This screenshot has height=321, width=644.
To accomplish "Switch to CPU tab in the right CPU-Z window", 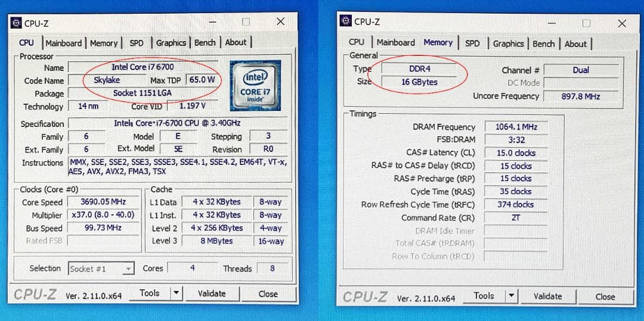I will point(357,42).
